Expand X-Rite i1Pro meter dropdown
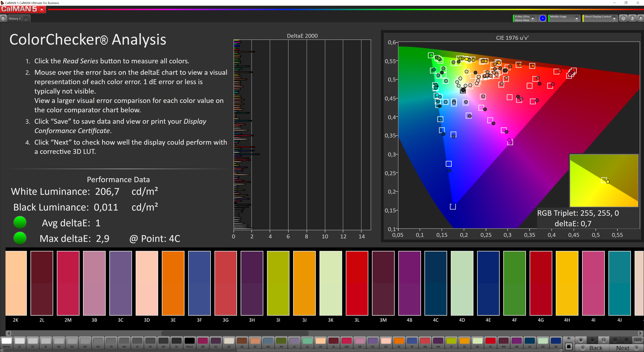Viewport: 644px width, 352px height. pos(533,18)
